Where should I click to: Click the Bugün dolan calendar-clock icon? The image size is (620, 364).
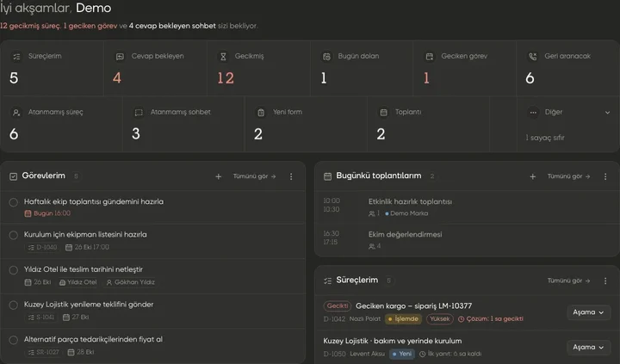click(326, 57)
